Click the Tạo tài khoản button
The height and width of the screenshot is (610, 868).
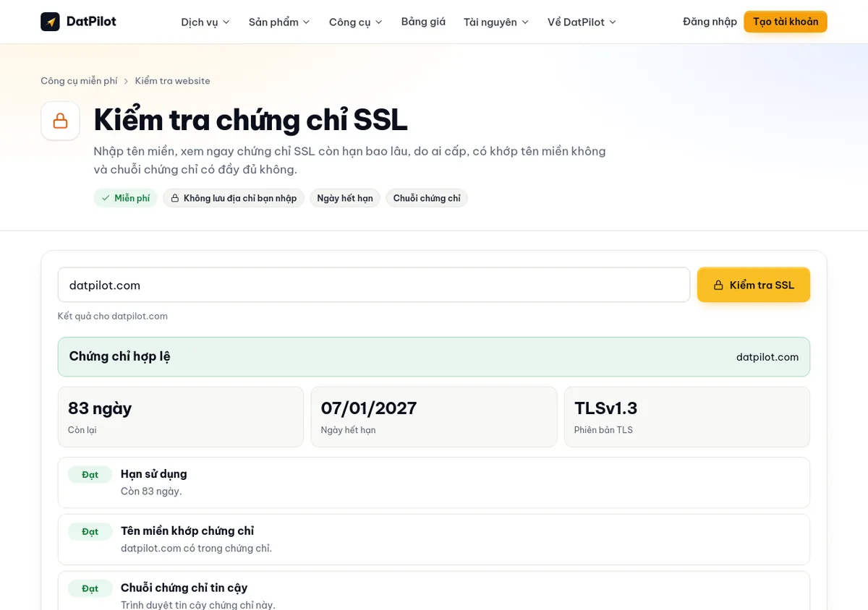[x=786, y=22]
